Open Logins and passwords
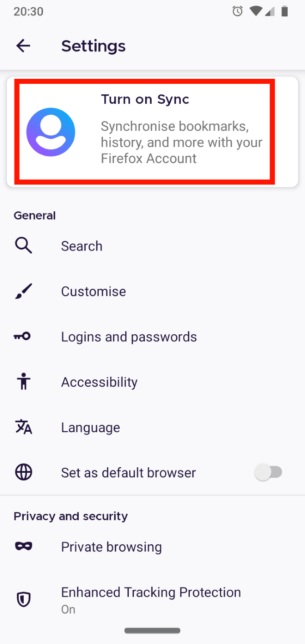Image resolution: width=305 pixels, height=644 pixels. pos(129,337)
